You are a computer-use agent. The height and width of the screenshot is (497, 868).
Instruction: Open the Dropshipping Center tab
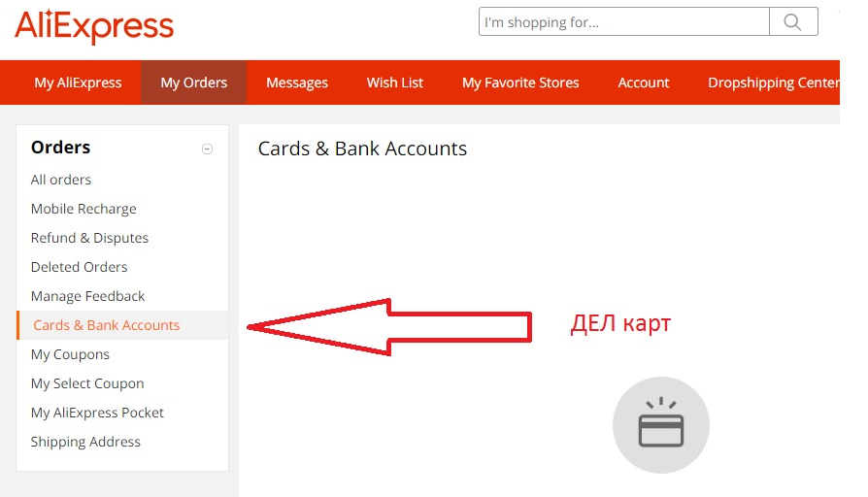pyautogui.click(x=774, y=83)
